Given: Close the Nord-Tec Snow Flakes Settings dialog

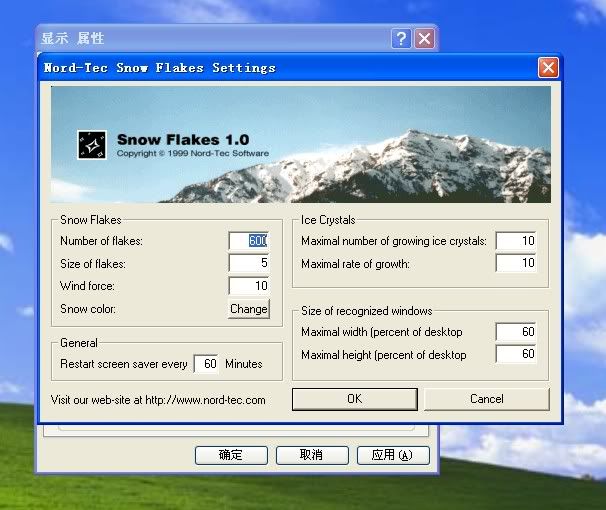Looking at the screenshot, I should click(x=548, y=68).
